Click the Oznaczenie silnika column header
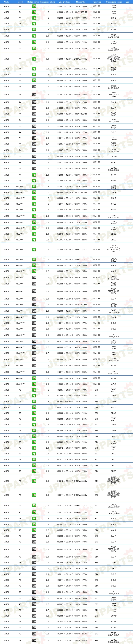133x644 pixels. 114,2
